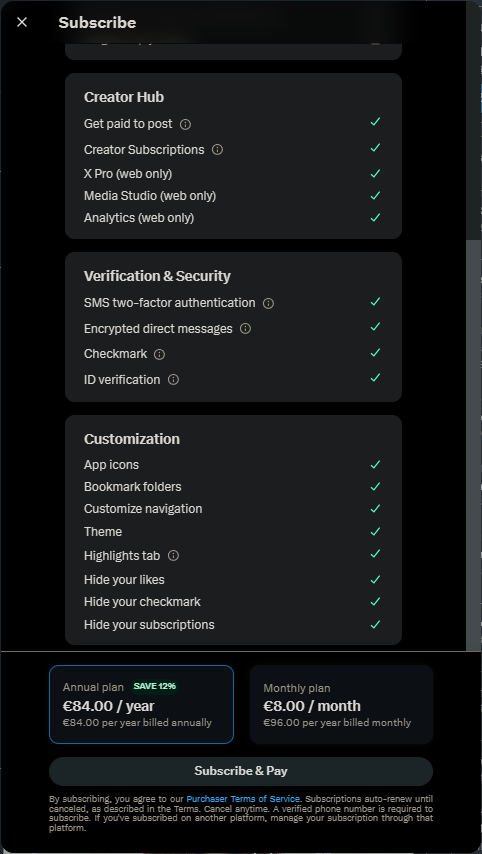Click the Creator Hub heading
This screenshot has height=854, width=482.
coord(124,97)
